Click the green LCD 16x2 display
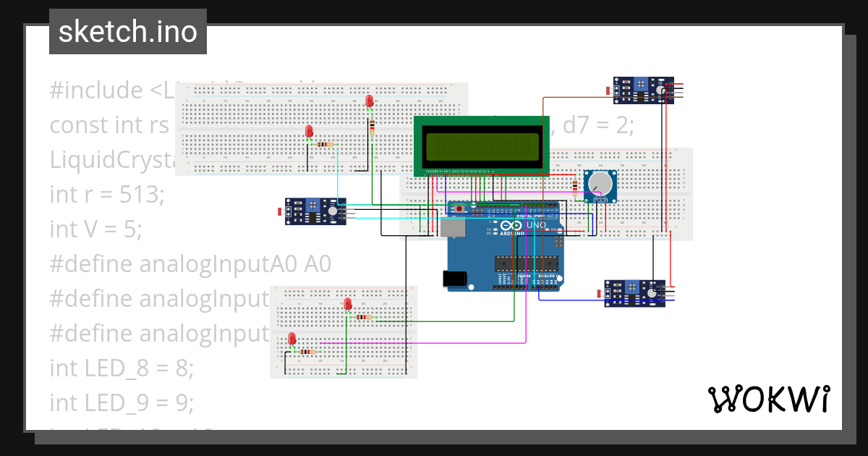Screen dimensions: 868x456 click(481, 145)
